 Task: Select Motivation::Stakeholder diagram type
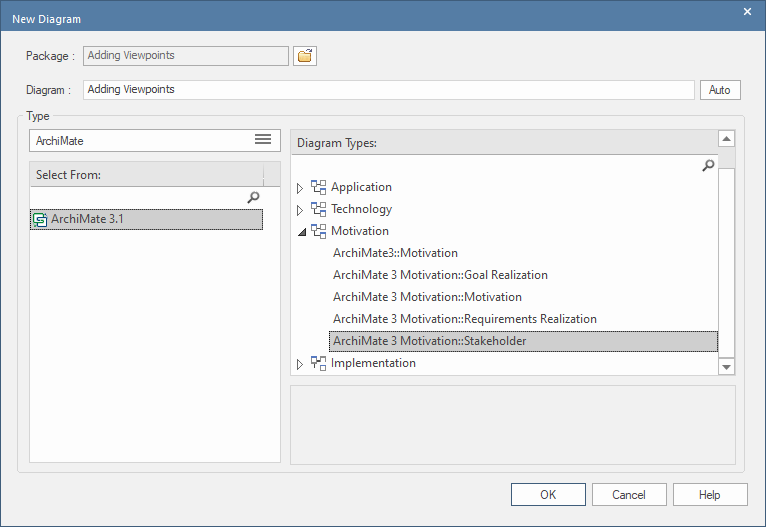click(523, 341)
